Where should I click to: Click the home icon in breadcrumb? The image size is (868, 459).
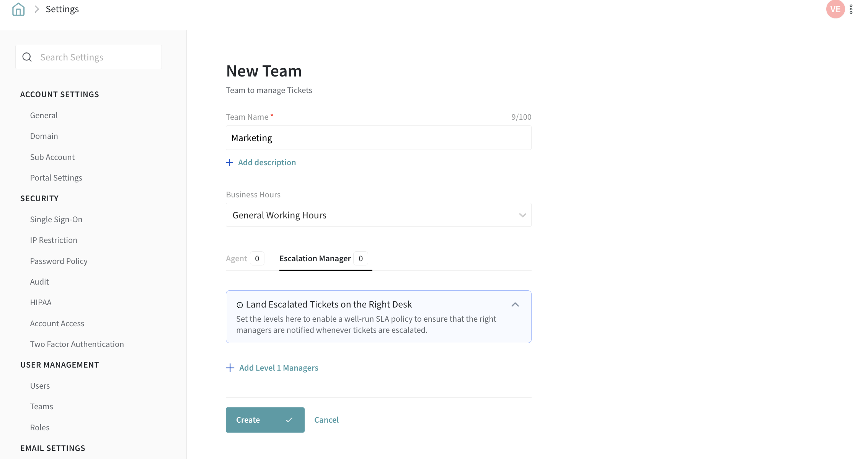(18, 9)
